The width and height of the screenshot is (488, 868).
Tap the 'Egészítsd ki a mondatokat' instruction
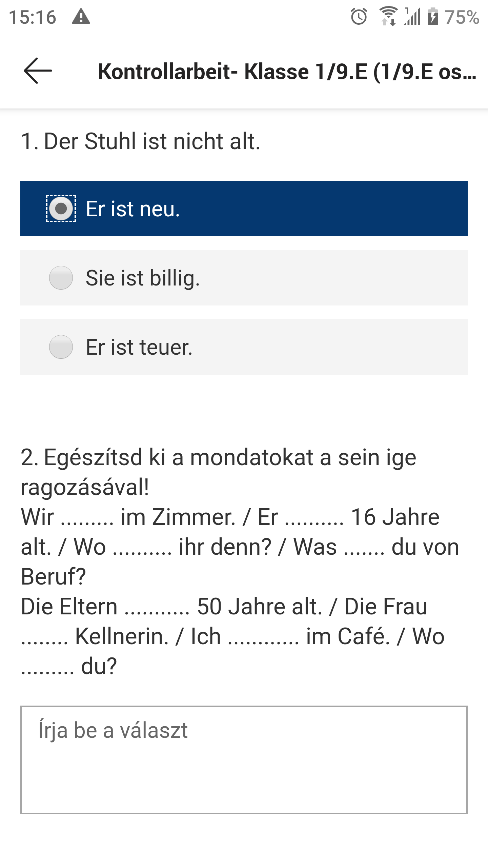pyautogui.click(x=218, y=472)
